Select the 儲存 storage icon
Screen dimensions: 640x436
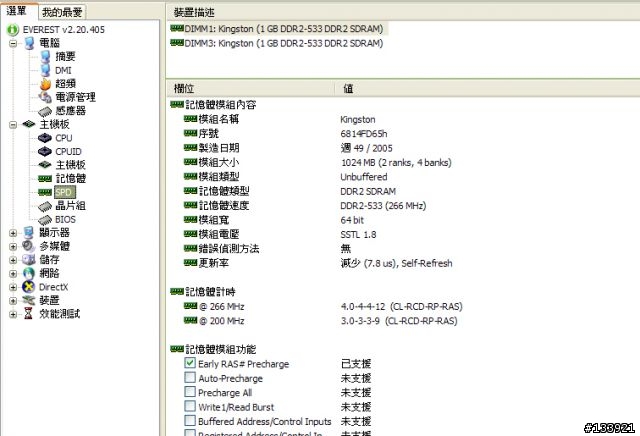29,260
